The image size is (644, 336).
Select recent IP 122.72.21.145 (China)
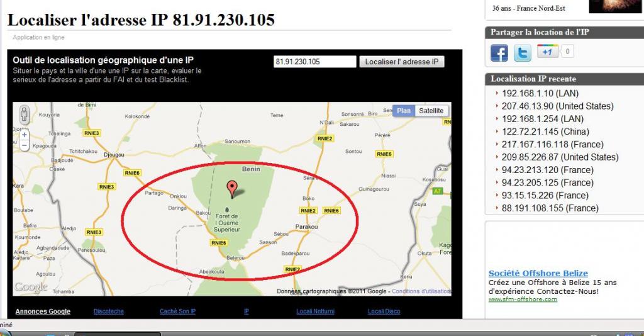[545, 132]
